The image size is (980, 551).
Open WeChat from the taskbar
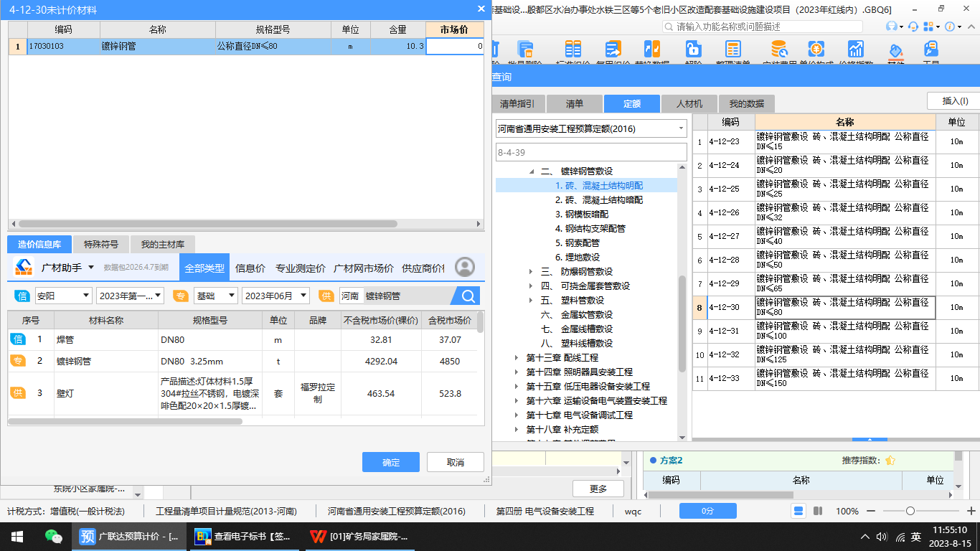click(53, 537)
